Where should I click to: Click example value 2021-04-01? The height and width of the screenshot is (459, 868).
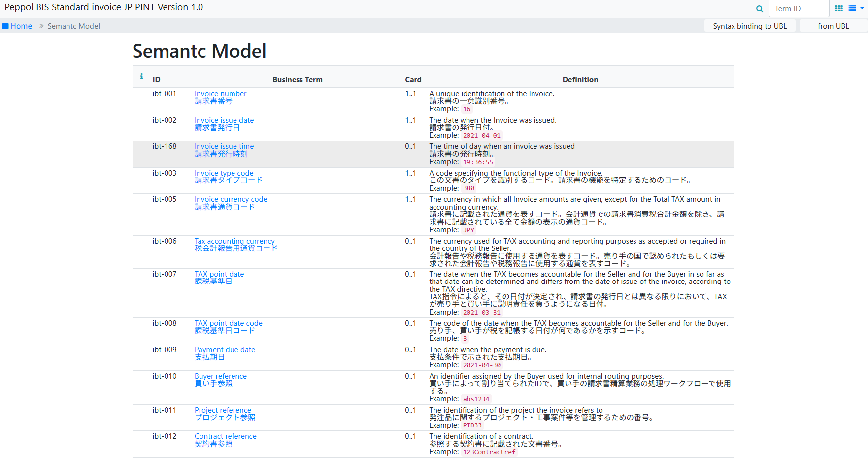[481, 136]
